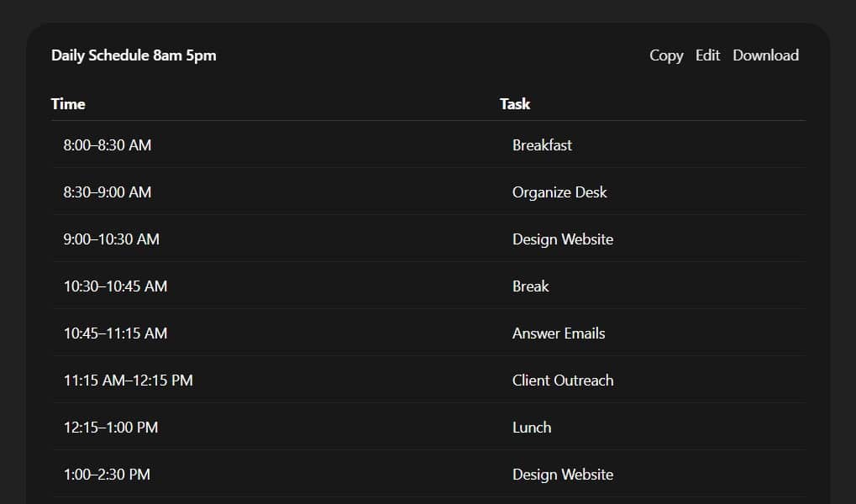The height and width of the screenshot is (504, 856).
Task: Click Design Website in the 1:00 PM row
Action: (563, 475)
